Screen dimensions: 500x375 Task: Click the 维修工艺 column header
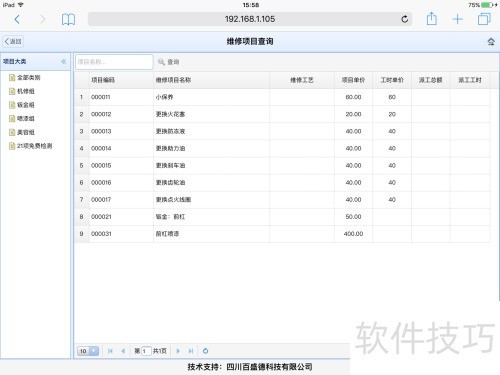pyautogui.click(x=302, y=80)
